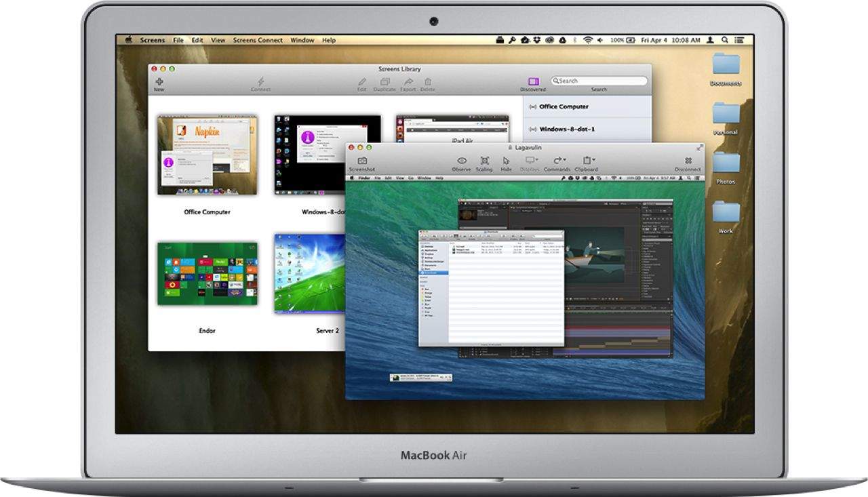Click the Lagavulin window title text
Screen dimensions: 868x497
tap(528, 147)
